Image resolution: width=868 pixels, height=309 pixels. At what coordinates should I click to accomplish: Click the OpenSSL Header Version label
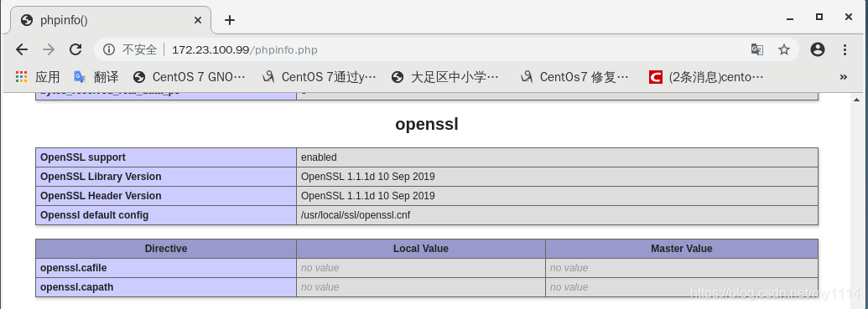click(x=101, y=196)
